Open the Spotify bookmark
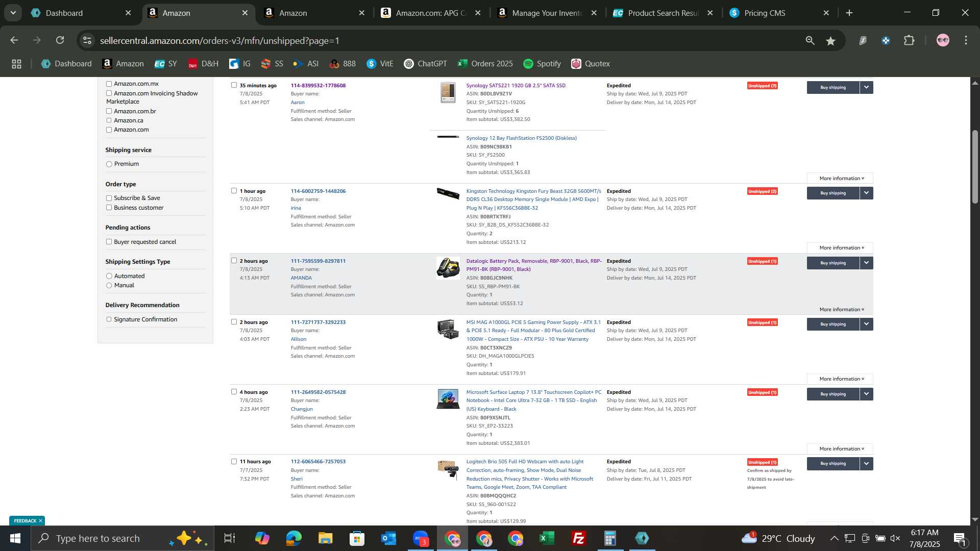Viewport: 980px width, 551px height. (542, 64)
